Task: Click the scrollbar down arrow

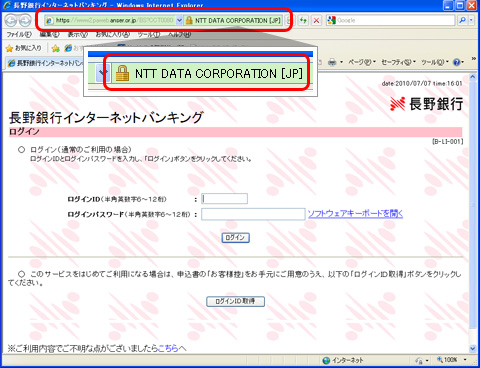Action: point(473,349)
